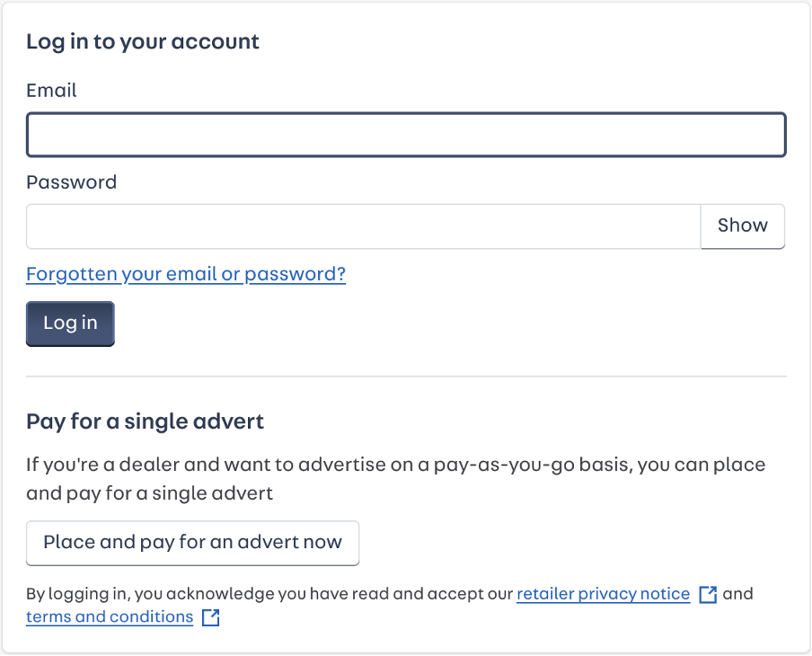Toggle password visibility with Show
Image resolution: width=812 pixels, height=656 pixels.
(x=743, y=226)
